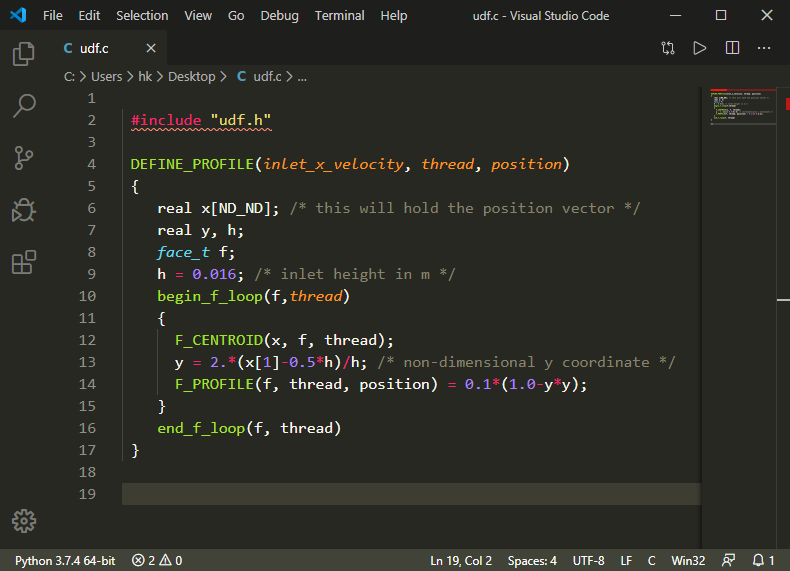
Task: Click the Open Changes compare icon
Action: (x=668, y=48)
